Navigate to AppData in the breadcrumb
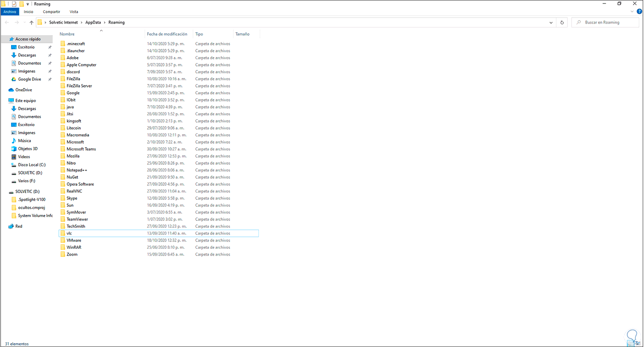The width and height of the screenshot is (644, 347). pyautogui.click(x=93, y=22)
